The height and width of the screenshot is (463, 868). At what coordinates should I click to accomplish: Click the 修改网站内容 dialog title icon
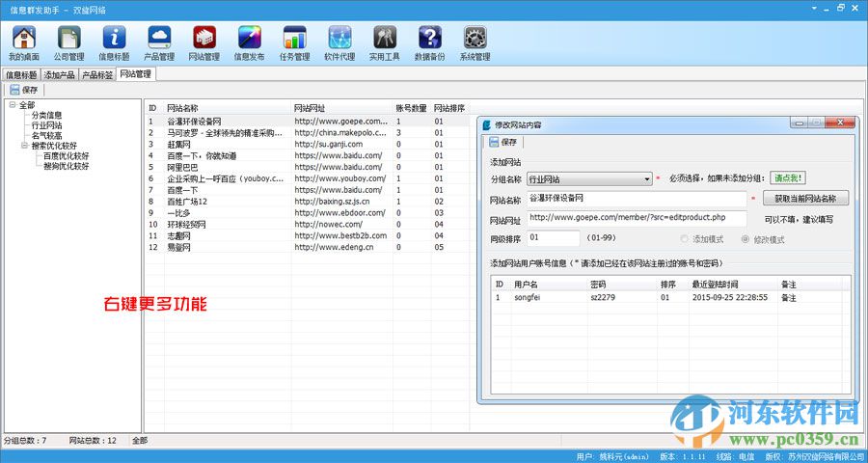488,124
